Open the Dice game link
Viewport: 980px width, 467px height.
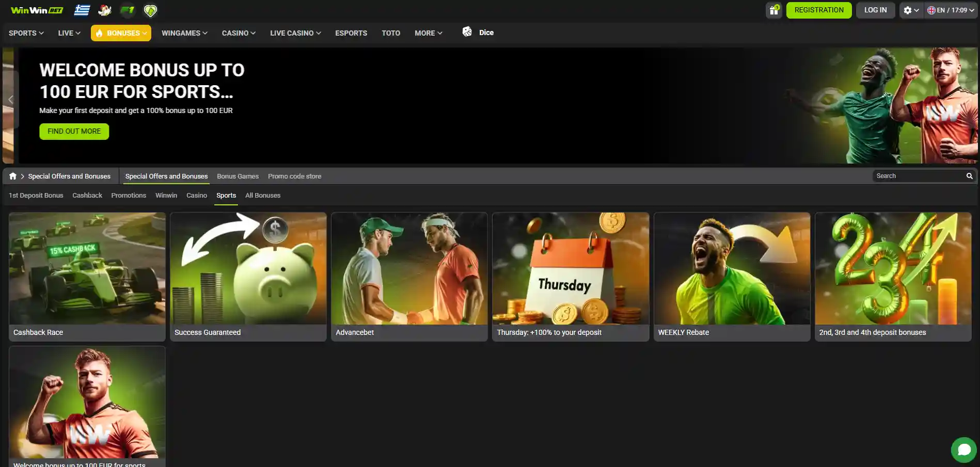(x=486, y=33)
